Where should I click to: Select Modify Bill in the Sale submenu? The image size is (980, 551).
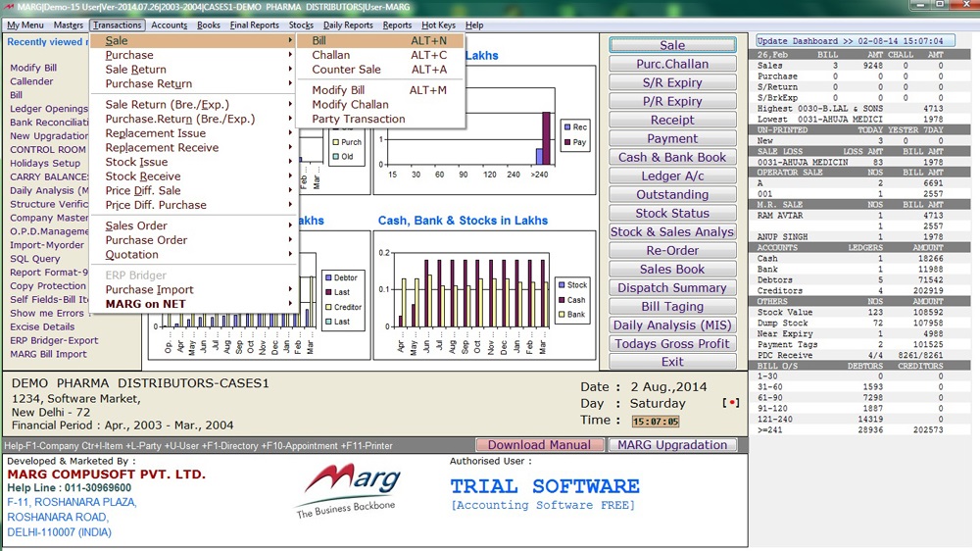point(380,90)
